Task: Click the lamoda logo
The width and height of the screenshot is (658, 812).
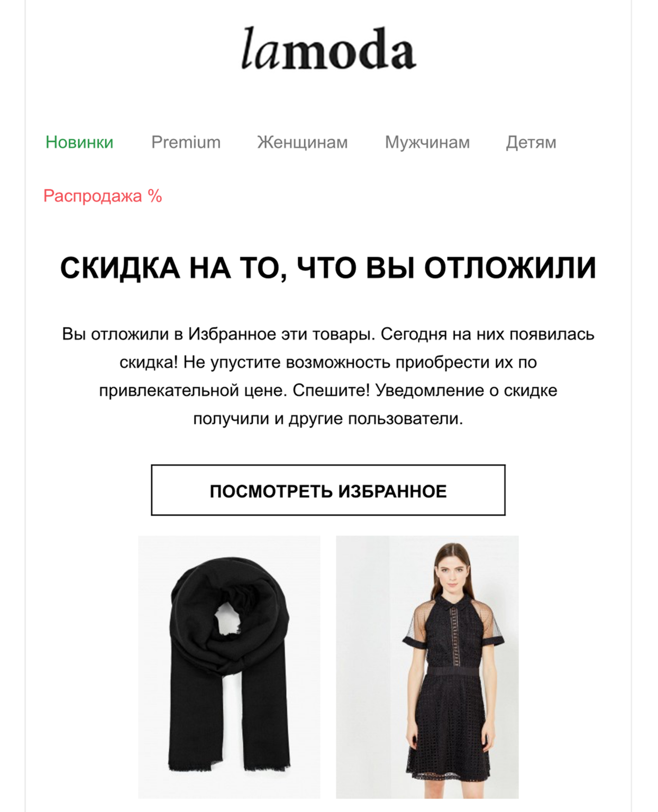Action: (x=328, y=49)
